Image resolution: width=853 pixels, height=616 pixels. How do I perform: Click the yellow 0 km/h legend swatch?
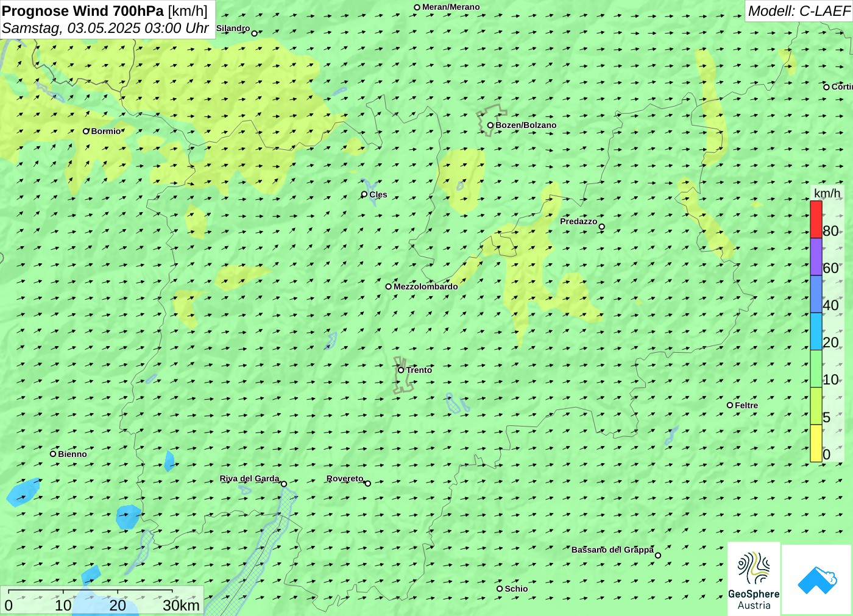(816, 443)
